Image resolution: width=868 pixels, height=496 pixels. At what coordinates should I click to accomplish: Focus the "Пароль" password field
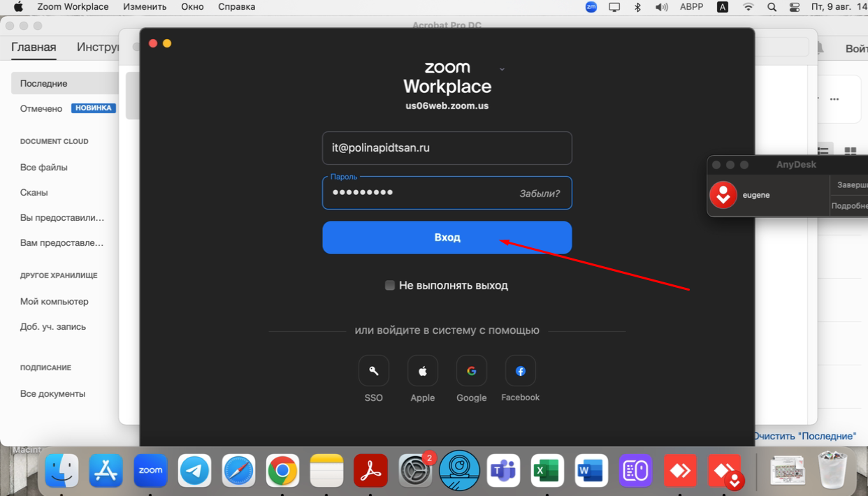coord(419,194)
